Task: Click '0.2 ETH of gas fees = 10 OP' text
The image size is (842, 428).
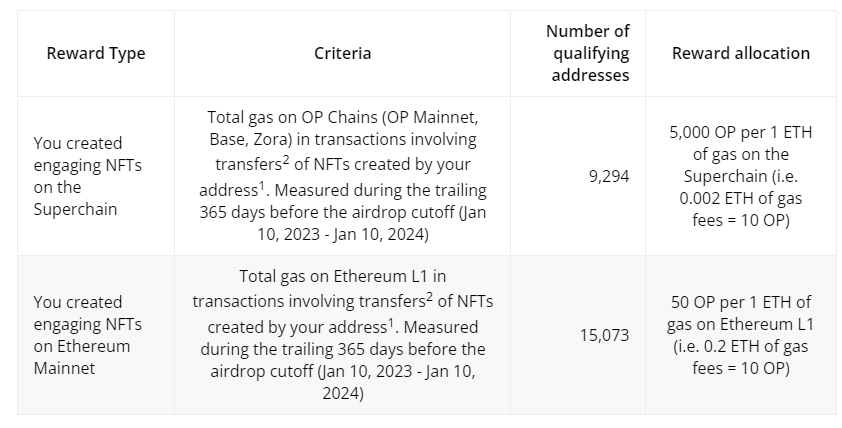Action: 741,357
